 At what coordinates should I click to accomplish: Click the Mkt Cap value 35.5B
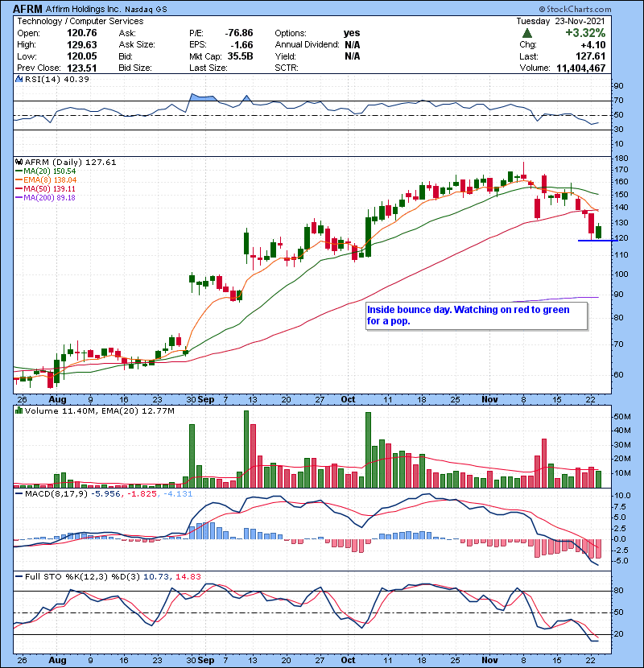241,56
